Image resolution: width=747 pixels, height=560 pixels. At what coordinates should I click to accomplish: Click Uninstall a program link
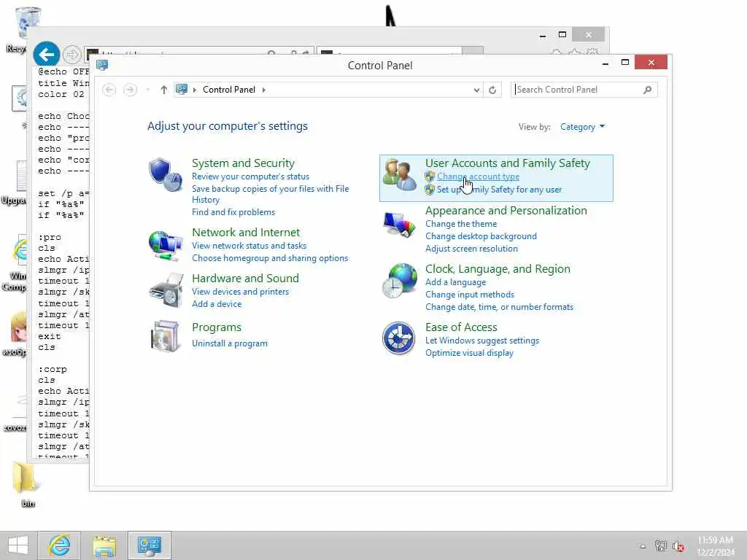(230, 343)
